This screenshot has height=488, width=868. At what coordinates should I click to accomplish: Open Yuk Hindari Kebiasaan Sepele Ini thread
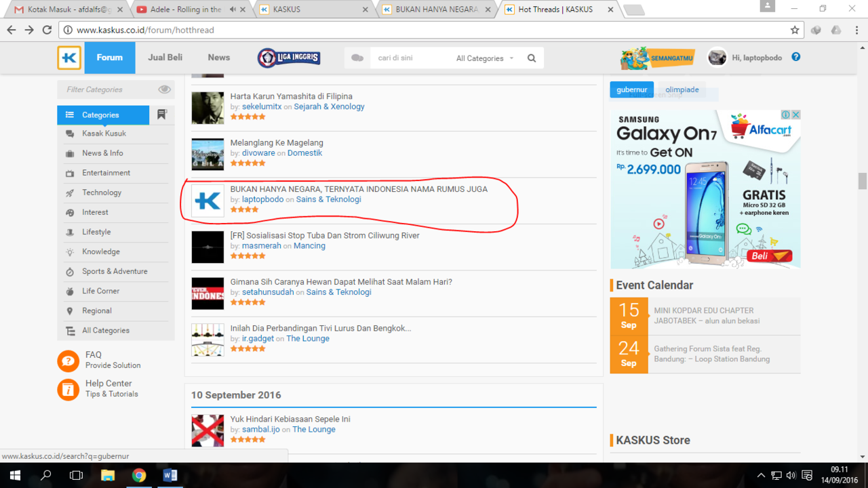click(290, 420)
